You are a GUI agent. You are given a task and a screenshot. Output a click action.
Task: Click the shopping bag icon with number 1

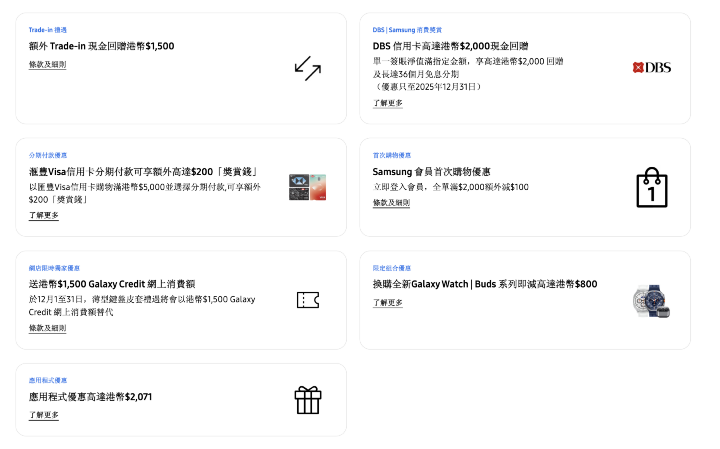coord(651,187)
